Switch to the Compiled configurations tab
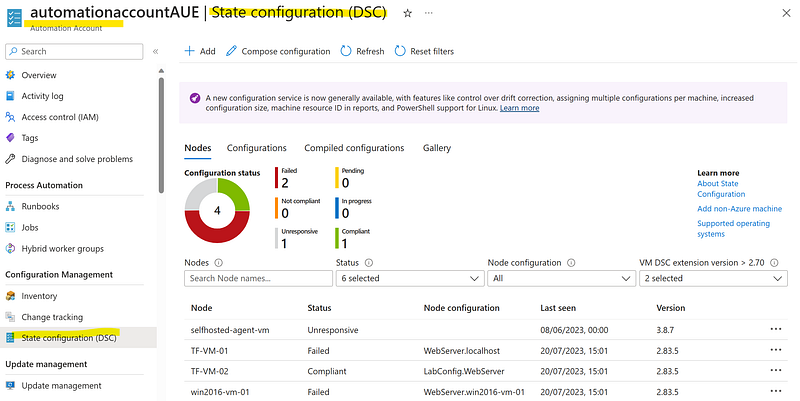This screenshot has width=800, height=401. click(354, 148)
